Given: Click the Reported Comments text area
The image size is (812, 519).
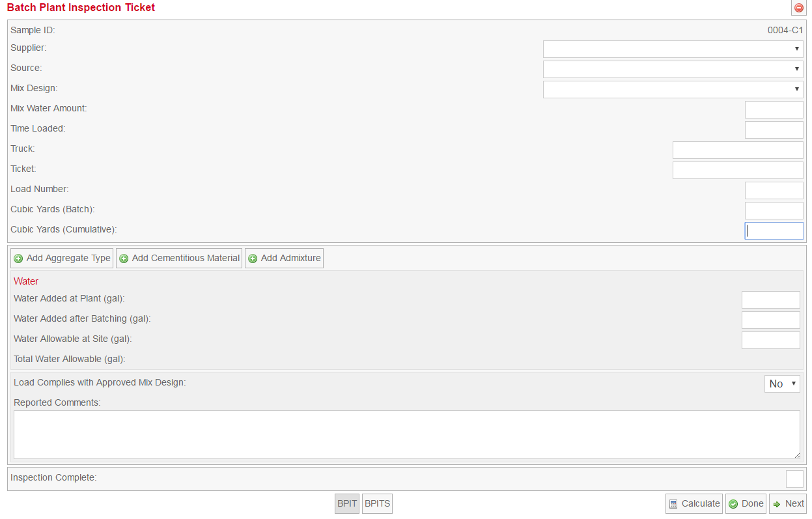Looking at the screenshot, I should [406, 434].
